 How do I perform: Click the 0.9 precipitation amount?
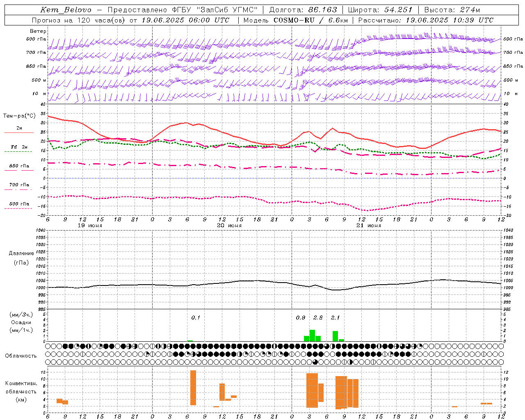tap(301, 317)
